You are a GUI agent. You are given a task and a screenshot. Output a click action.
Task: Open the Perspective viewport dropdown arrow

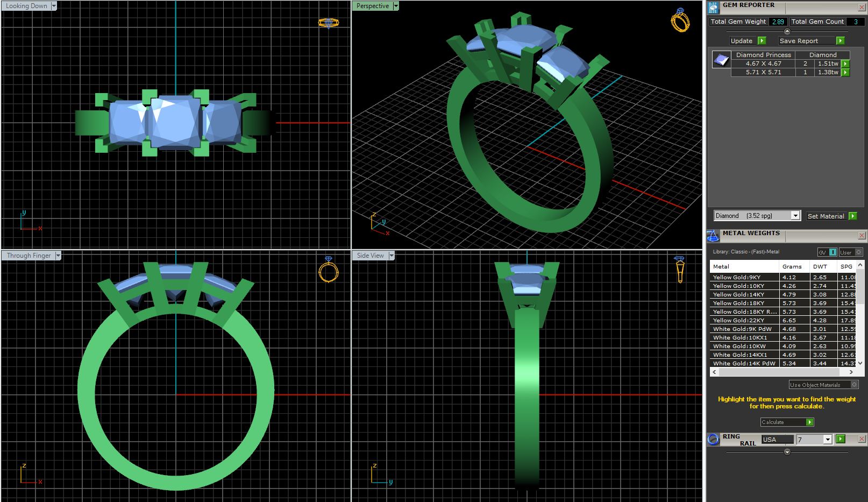(396, 6)
